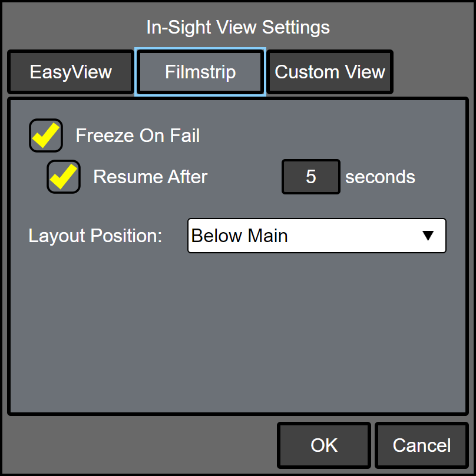The image size is (476, 476).
Task: Click the yellow checkmark beside Freeze On Fail
Action: point(47,135)
